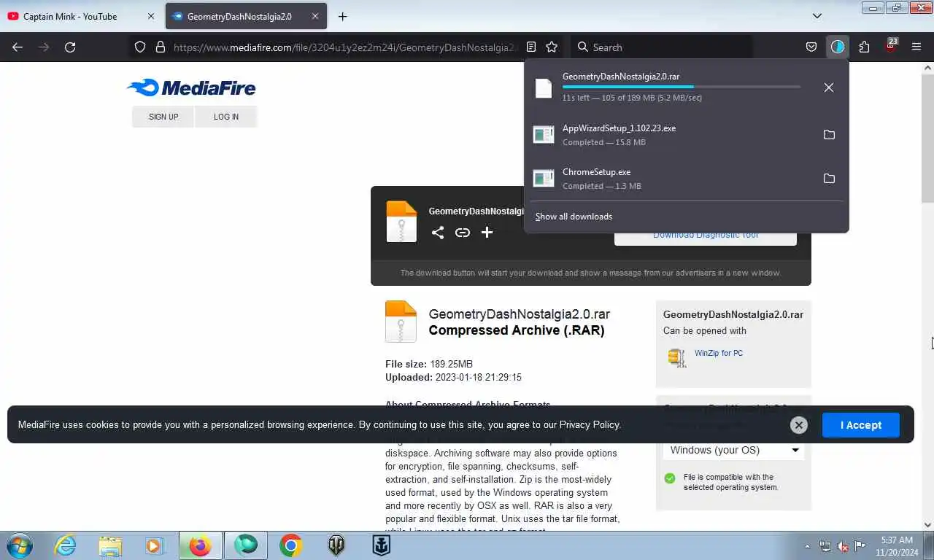Click the downloads progress toolbar icon
This screenshot has height=560, width=934.
(x=837, y=47)
